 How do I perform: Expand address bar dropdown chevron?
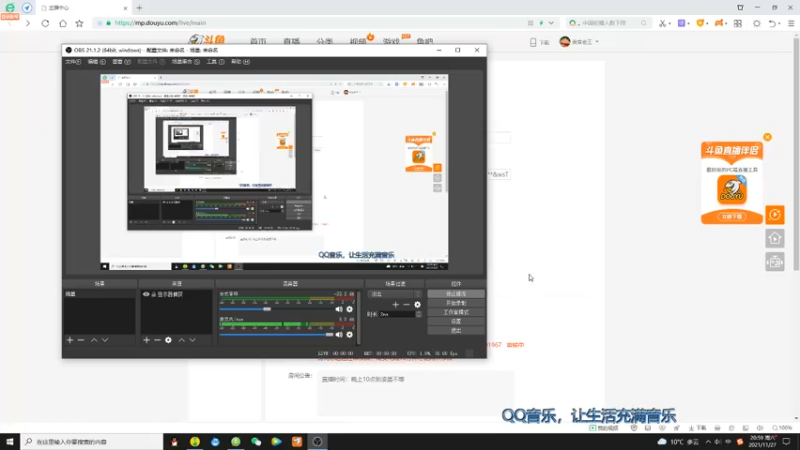tap(551, 23)
